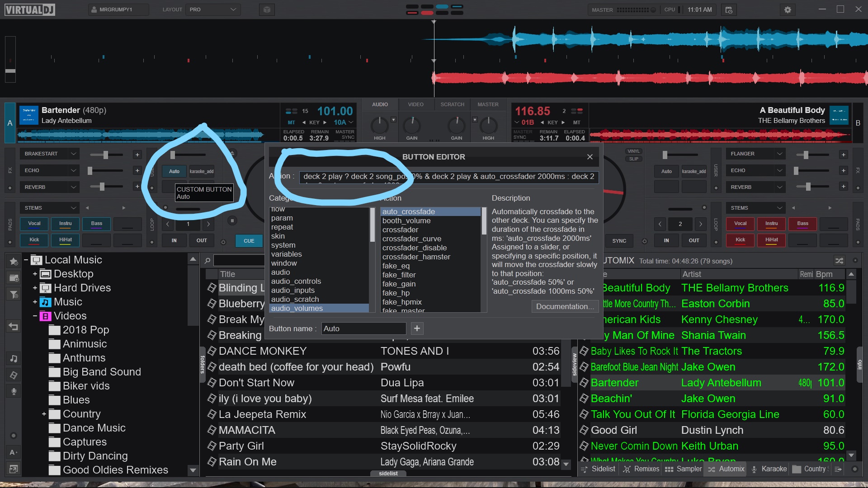Image resolution: width=868 pixels, height=488 pixels.
Task: Click the 3D cube layout icon
Action: point(267,9)
